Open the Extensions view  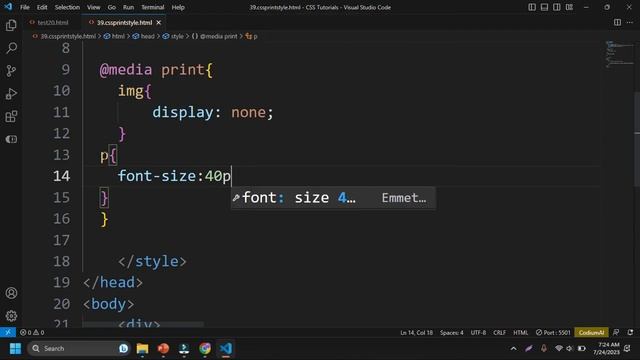(11, 117)
